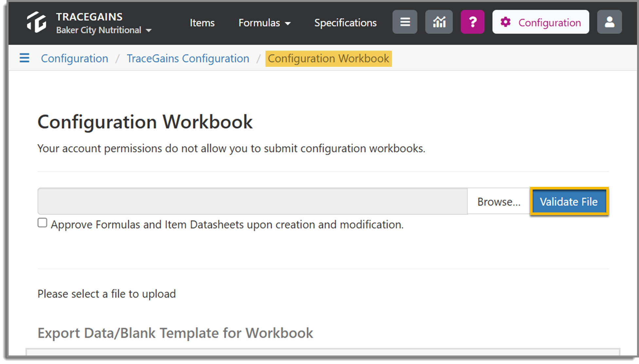Open Configuration button with gear icon

click(x=541, y=22)
